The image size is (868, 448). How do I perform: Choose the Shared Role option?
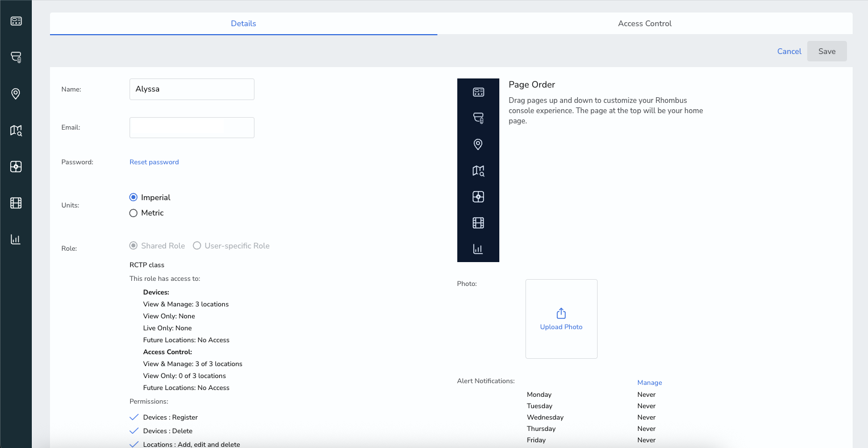(133, 246)
